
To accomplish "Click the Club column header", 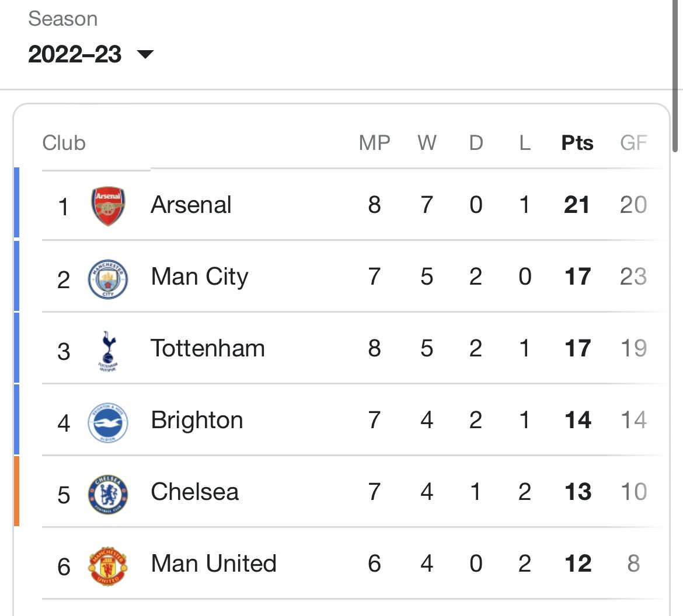I will pos(64,143).
